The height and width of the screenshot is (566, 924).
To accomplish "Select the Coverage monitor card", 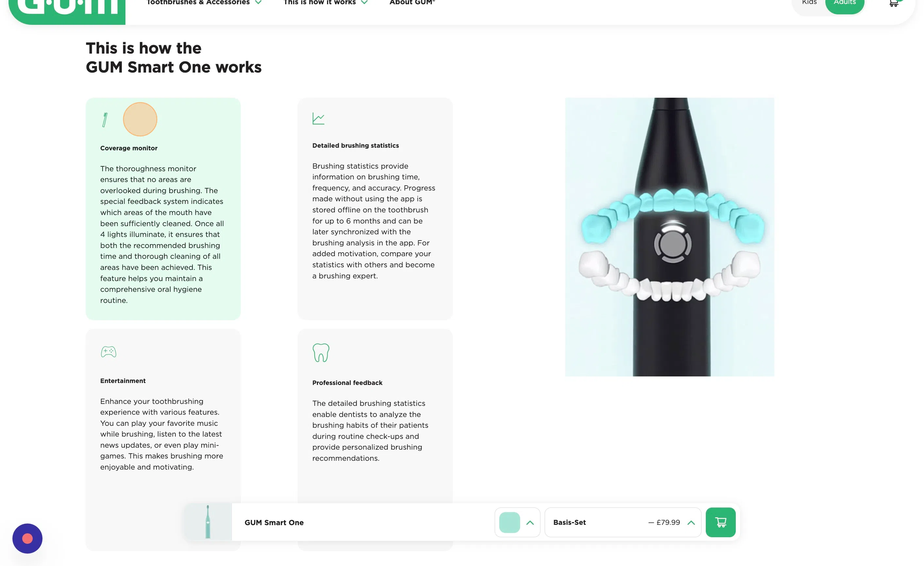I will tap(163, 208).
